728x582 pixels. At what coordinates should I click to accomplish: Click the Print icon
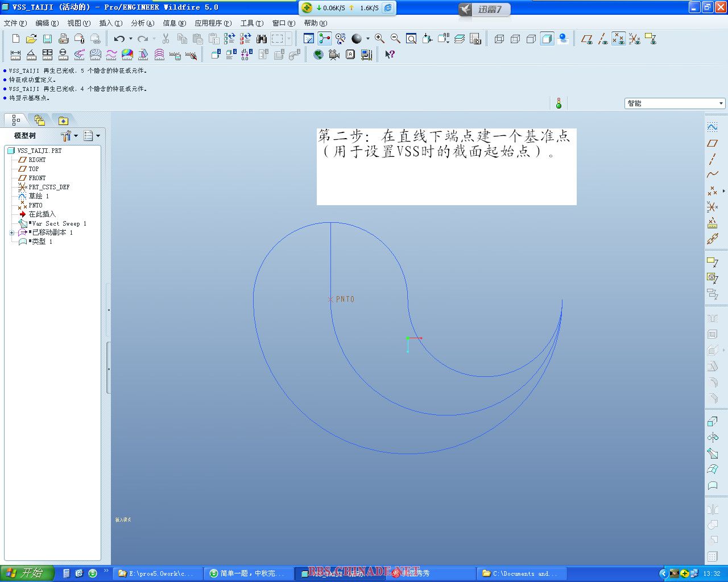pos(63,39)
